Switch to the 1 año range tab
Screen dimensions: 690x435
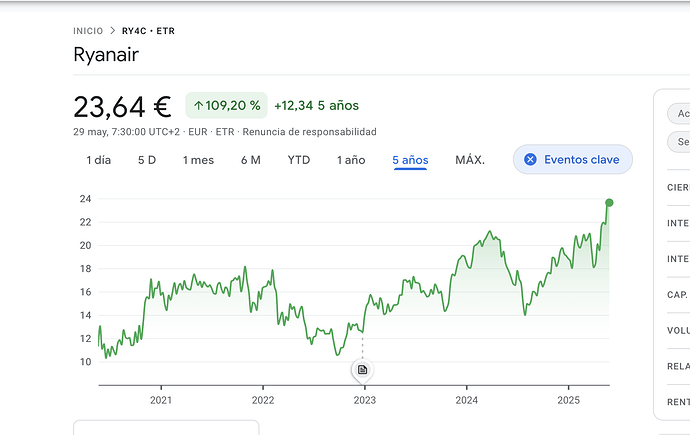click(x=351, y=160)
